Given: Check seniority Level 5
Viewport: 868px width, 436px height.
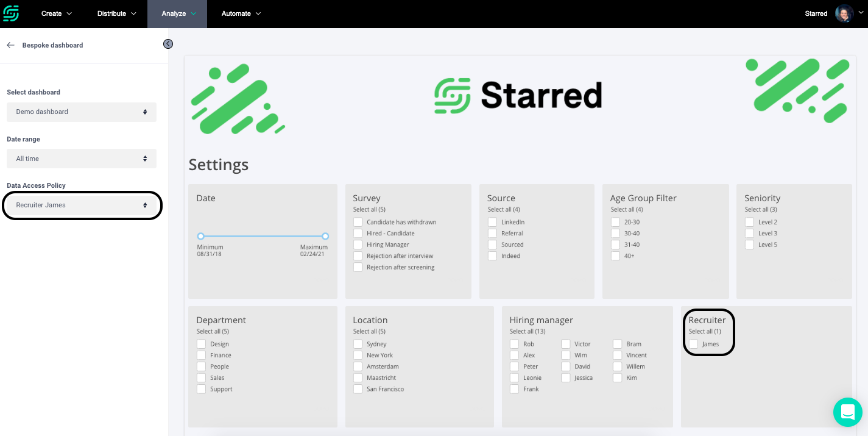Looking at the screenshot, I should (x=749, y=245).
